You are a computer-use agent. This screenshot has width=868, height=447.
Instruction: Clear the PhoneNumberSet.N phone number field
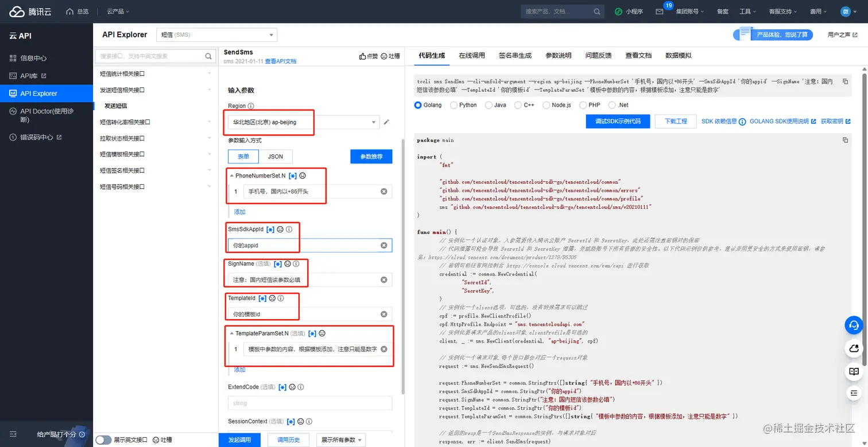(384, 192)
